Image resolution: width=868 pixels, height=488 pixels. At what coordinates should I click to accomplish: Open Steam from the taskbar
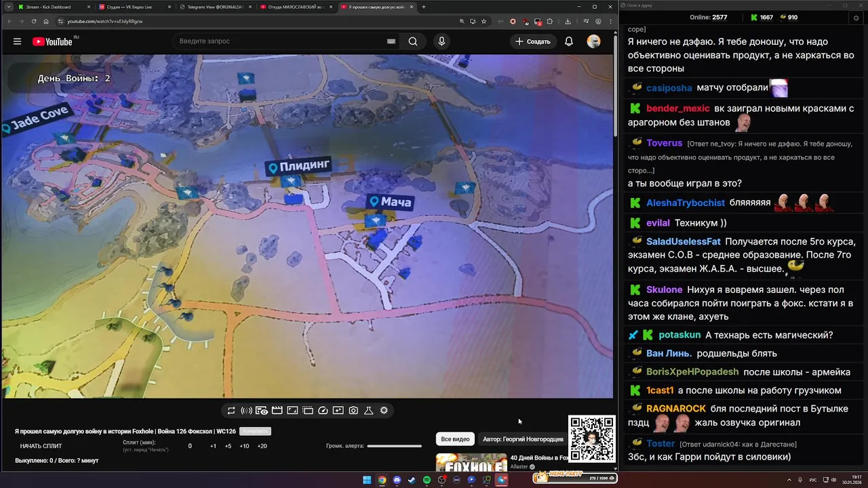click(x=412, y=480)
